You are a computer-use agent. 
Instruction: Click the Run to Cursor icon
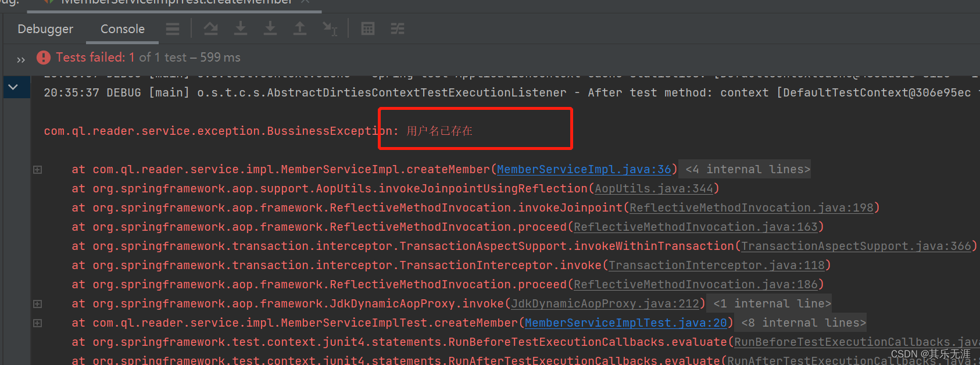click(330, 28)
